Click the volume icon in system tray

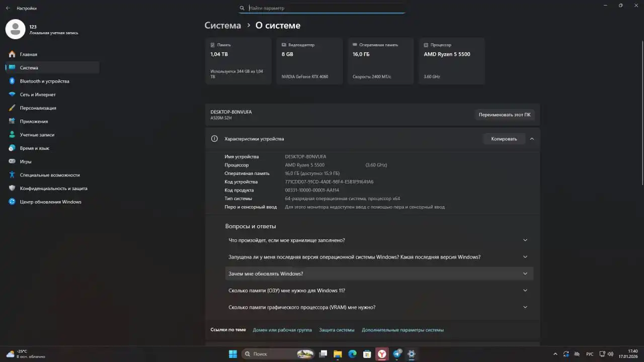610,354
